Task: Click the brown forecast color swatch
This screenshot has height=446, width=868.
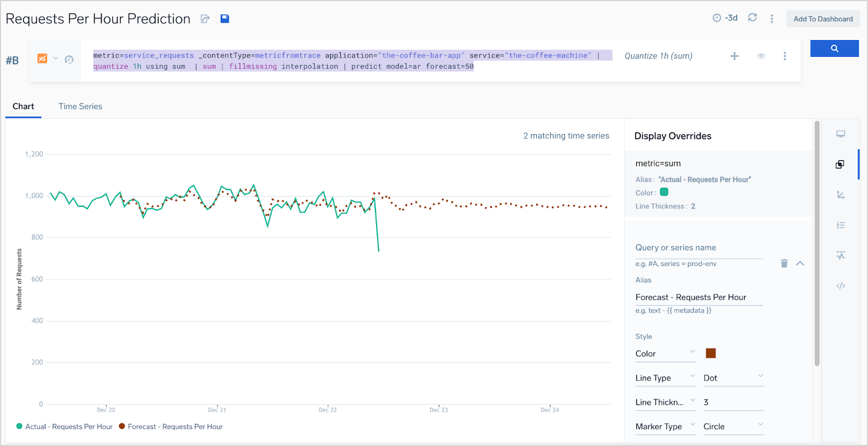Action: pos(711,353)
